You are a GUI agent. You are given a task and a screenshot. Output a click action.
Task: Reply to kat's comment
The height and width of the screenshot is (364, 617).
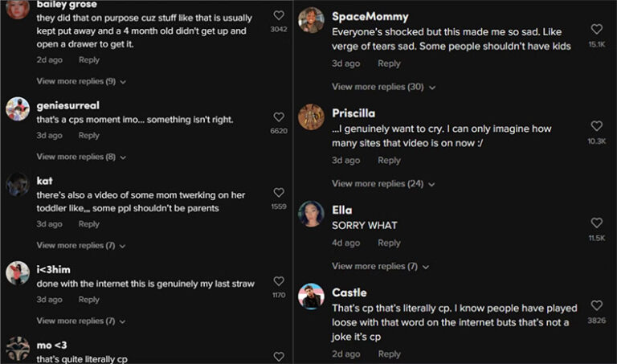click(89, 224)
